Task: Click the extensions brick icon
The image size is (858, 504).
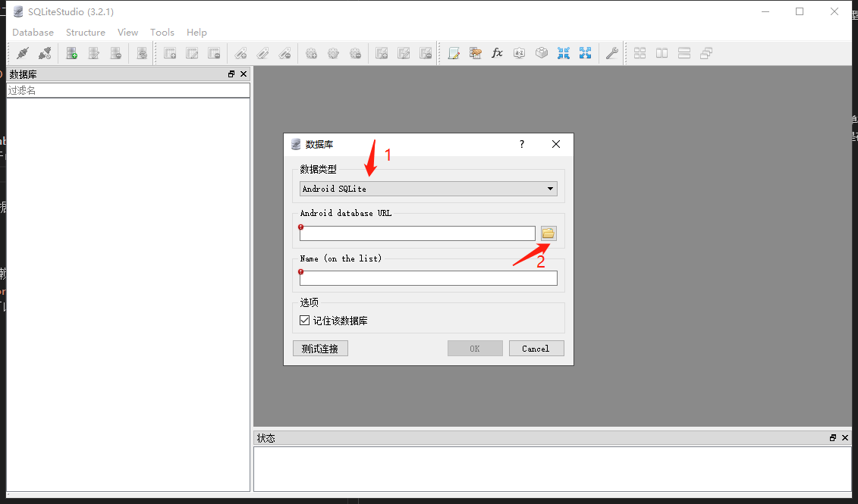Action: tap(541, 53)
